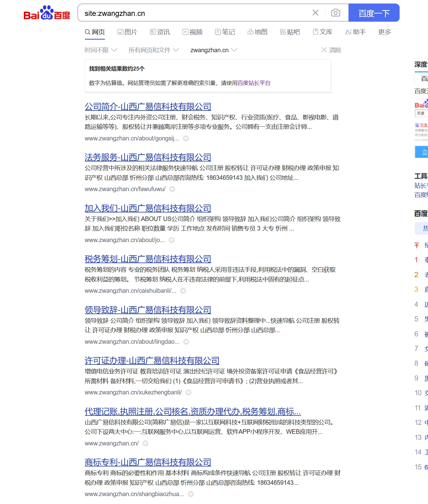Expand arrow next to xukezhengbanli/ URL
The width and height of the screenshot is (428, 504).
[189, 393]
